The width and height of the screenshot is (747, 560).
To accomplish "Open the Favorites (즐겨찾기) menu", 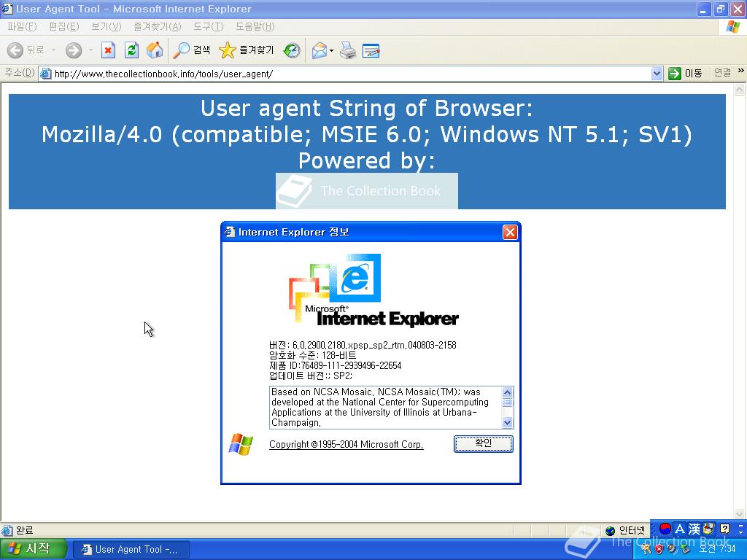I will coord(158,27).
